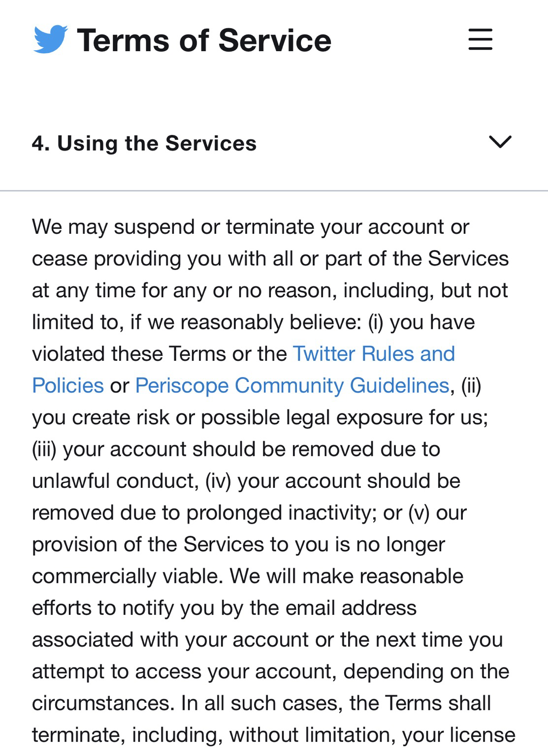The width and height of the screenshot is (548, 756).
Task: Click the blue "Policies" link word
Action: tap(68, 385)
